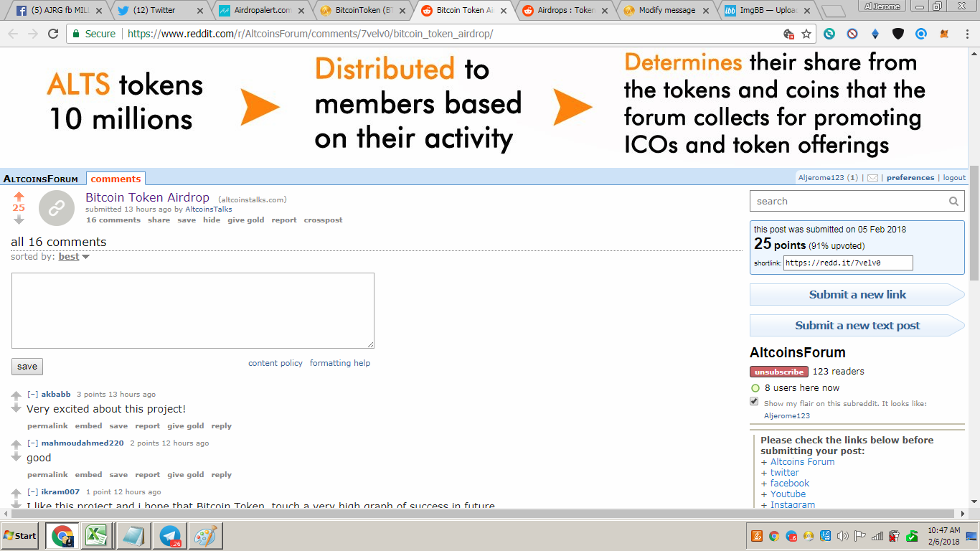Select the shortlink URL field
This screenshot has height=551, width=980.
point(848,263)
